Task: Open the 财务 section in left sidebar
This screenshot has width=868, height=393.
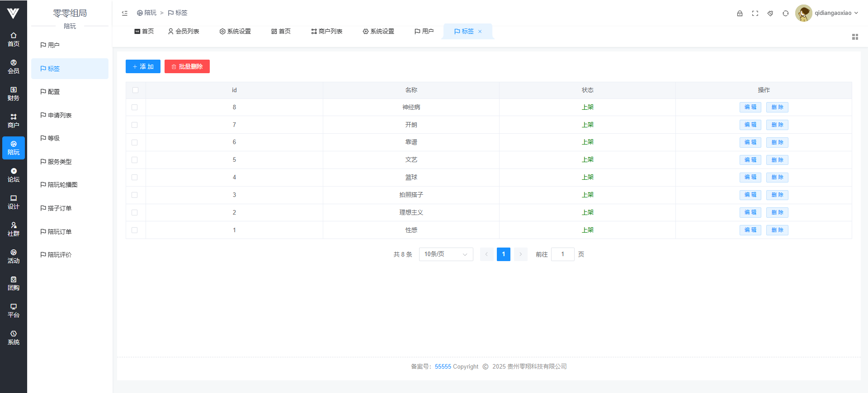Action: tap(14, 94)
